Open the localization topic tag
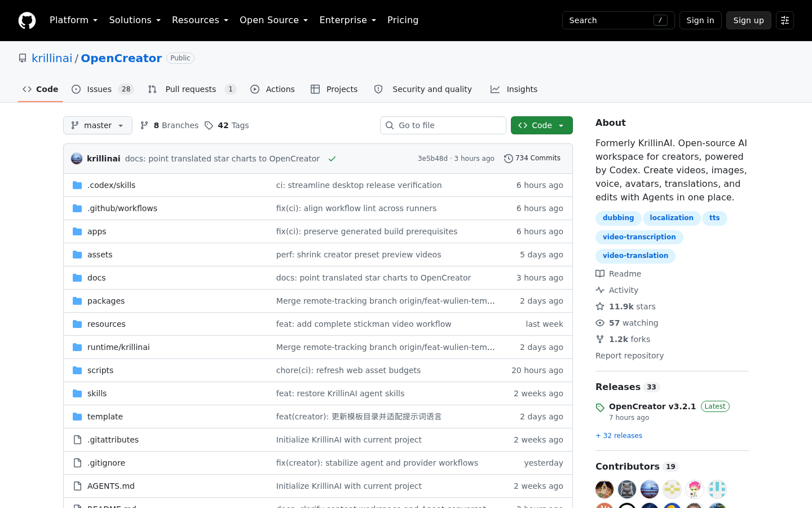The height and width of the screenshot is (508, 812). coord(672,218)
